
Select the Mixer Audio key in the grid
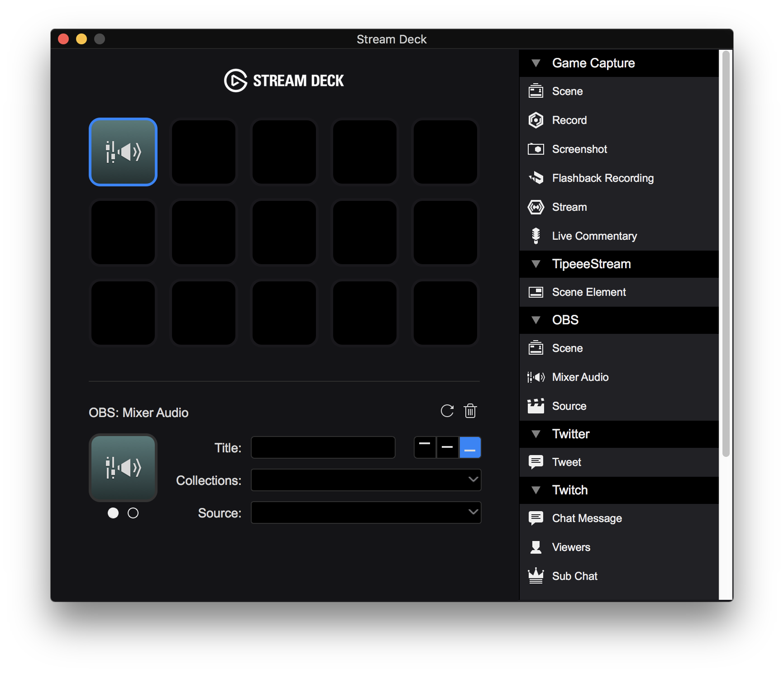click(x=123, y=152)
